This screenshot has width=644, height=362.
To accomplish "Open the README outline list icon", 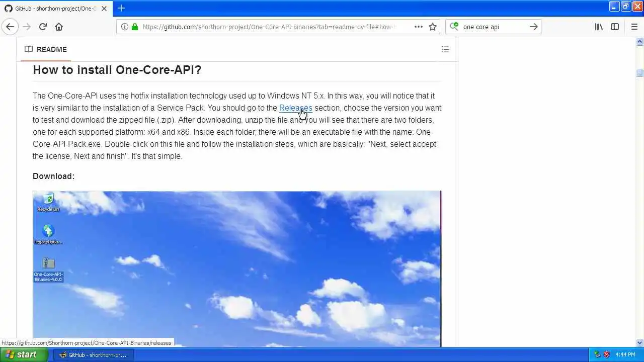I will tap(445, 49).
